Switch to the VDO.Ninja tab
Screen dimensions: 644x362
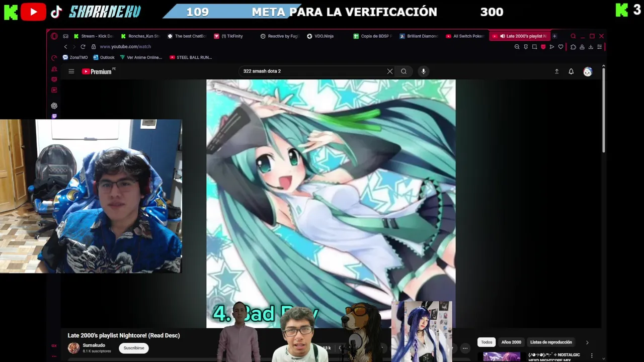click(x=320, y=36)
